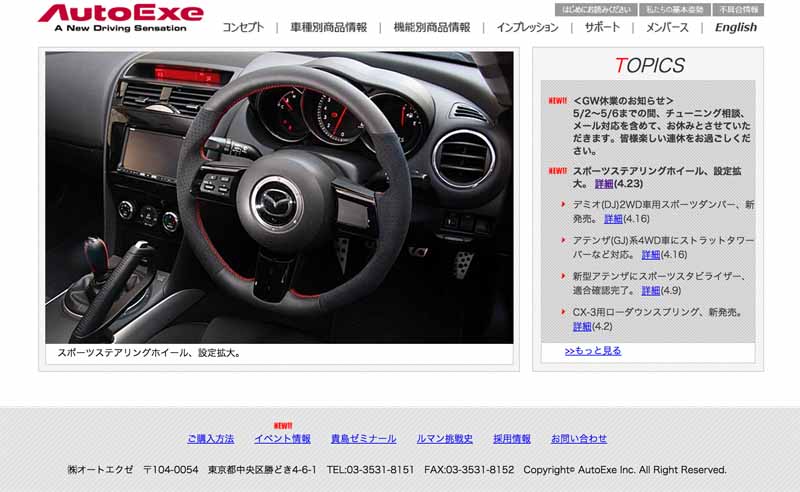The height and width of the screenshot is (492, 800).
Task: Open the インプレッション menu item
Action: 527,27
